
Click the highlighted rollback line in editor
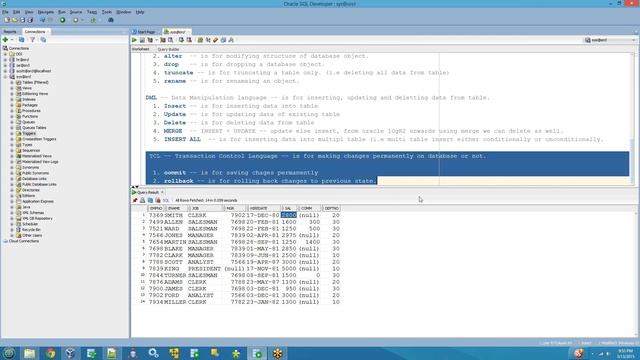tap(261, 181)
